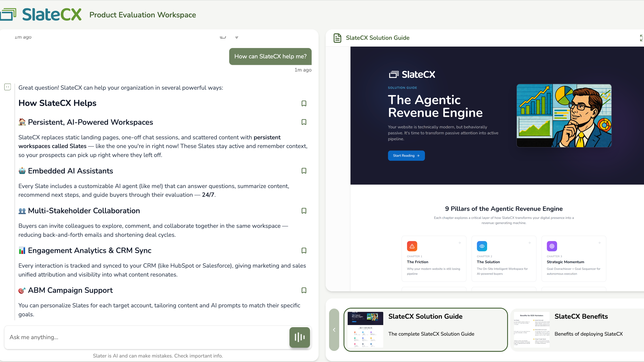Select the "Strategic Momentum" chapter title
The height and width of the screenshot is (362, 644).
click(565, 262)
